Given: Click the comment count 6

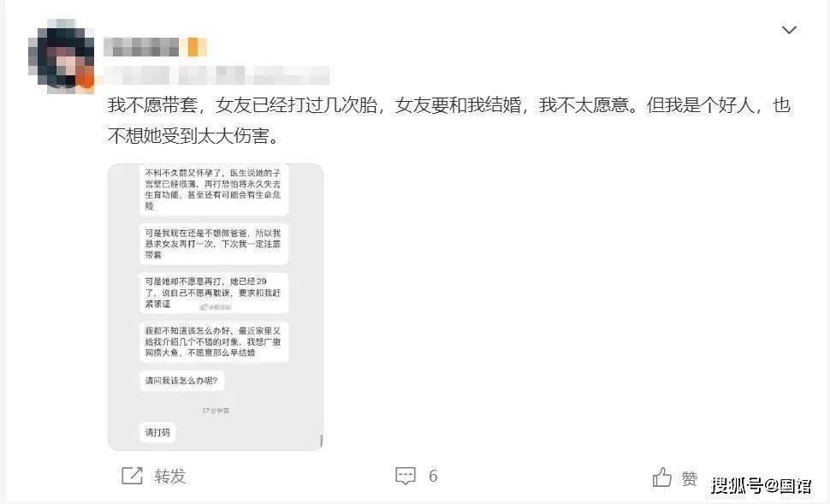Looking at the screenshot, I should 433,476.
